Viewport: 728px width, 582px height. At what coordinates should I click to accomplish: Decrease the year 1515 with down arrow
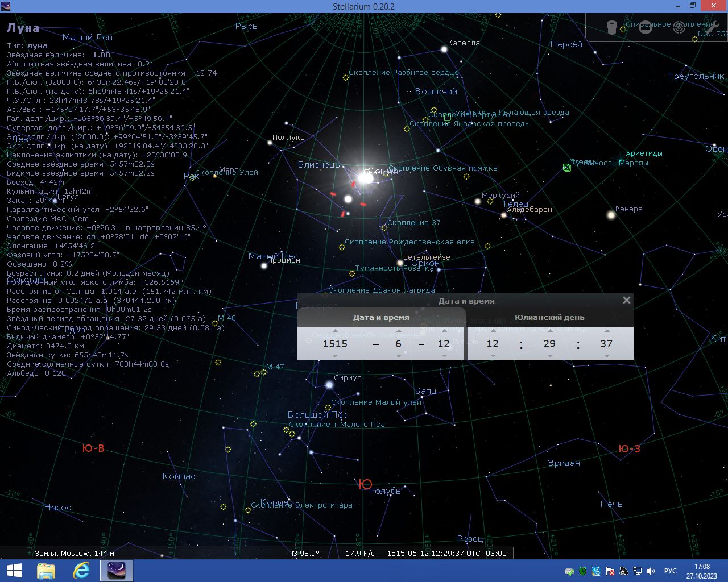click(x=335, y=356)
